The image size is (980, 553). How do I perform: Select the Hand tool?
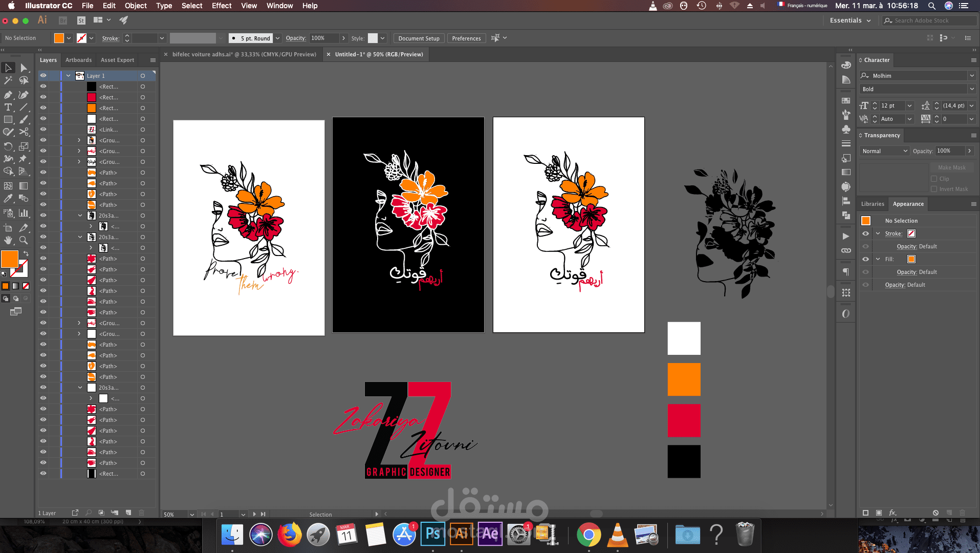click(x=8, y=240)
